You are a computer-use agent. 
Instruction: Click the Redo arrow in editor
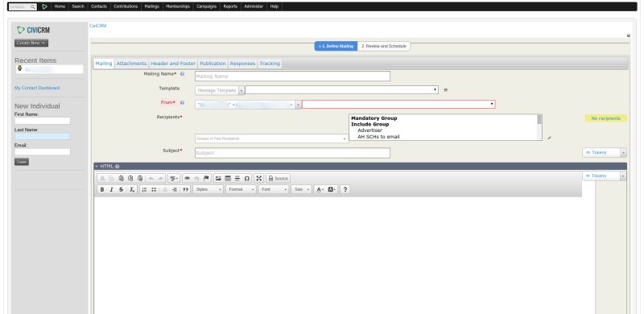160,179
